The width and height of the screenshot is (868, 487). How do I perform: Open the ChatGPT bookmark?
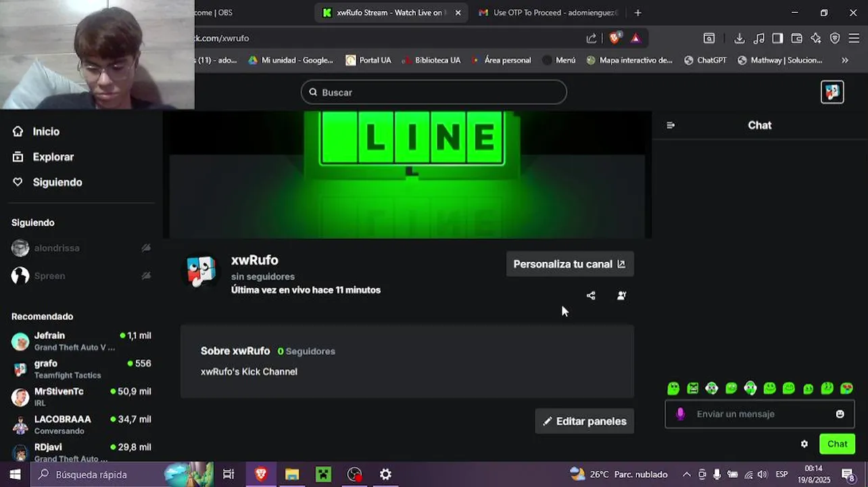(705, 60)
